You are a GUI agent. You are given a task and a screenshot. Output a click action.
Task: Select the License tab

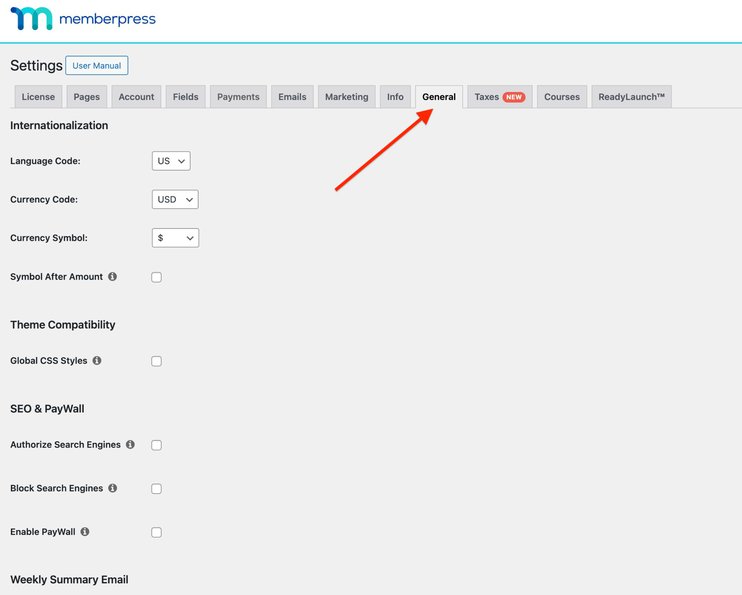pyautogui.click(x=38, y=97)
